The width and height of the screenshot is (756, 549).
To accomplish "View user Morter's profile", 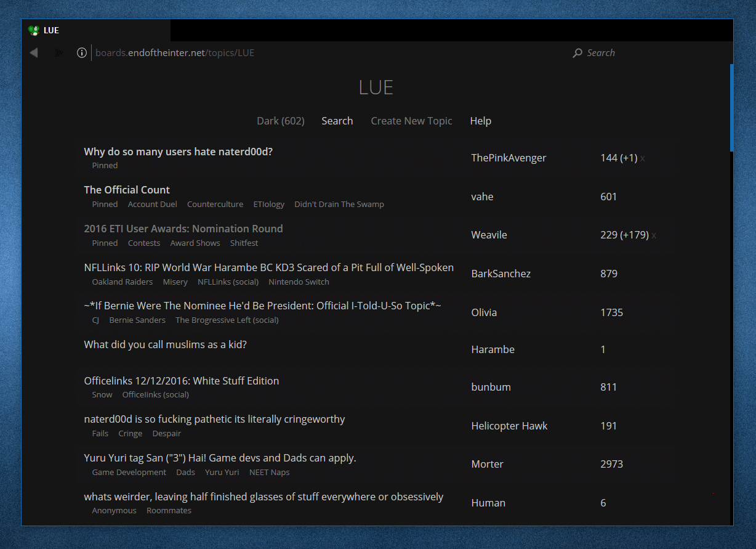I will click(488, 465).
